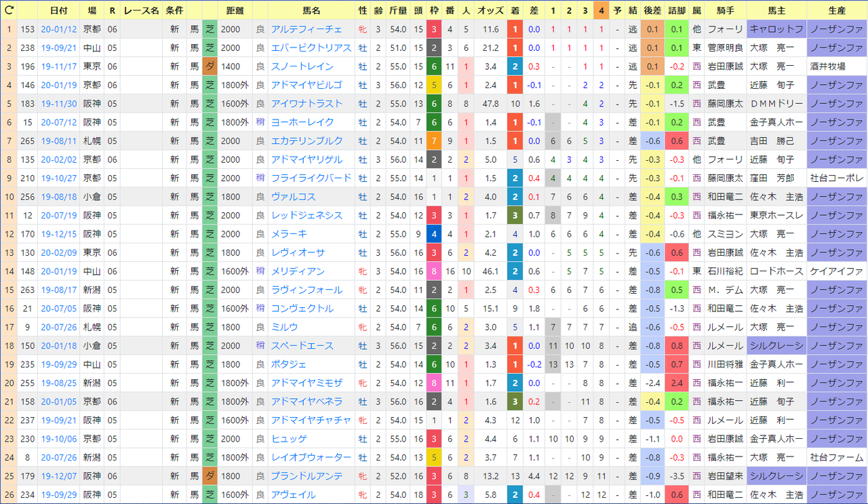
Task: Open horse link スノートレイン
Action: tap(302, 66)
